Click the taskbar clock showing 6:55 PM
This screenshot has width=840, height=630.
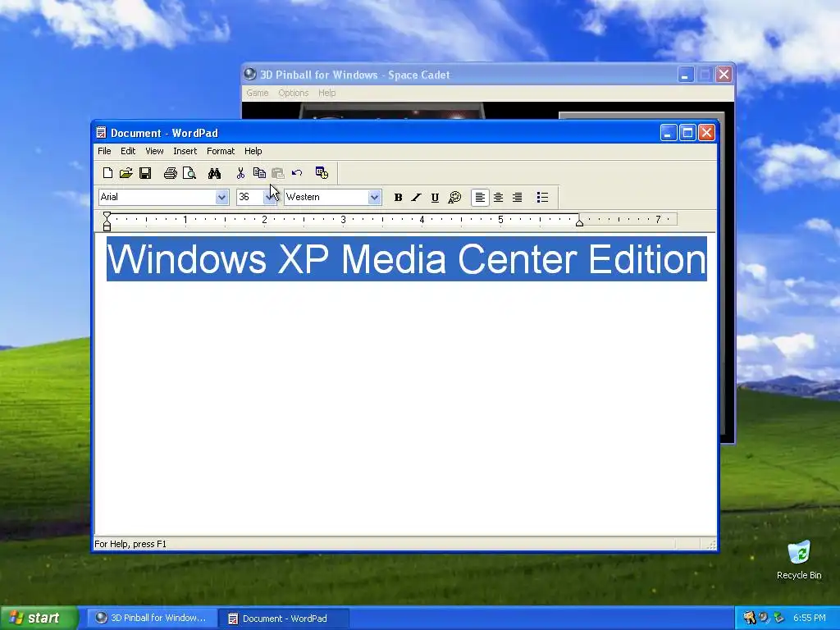[x=810, y=619]
